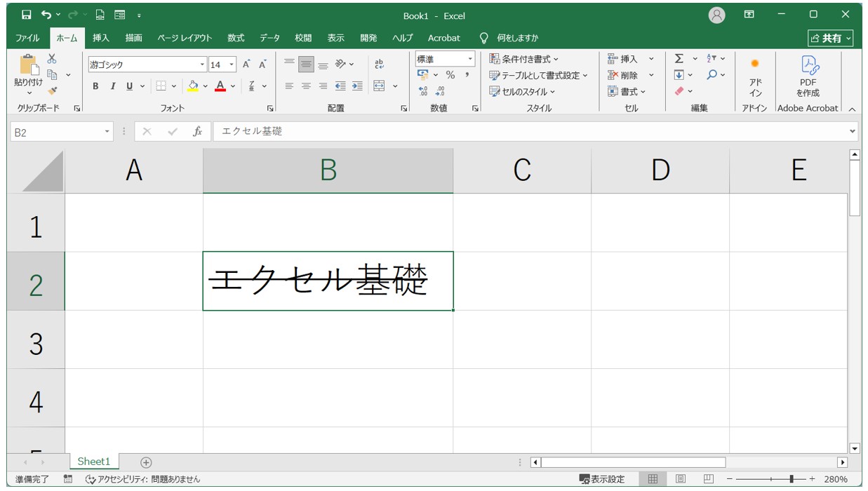Add a new sheet
This screenshot has width=868, height=491.
click(x=146, y=462)
